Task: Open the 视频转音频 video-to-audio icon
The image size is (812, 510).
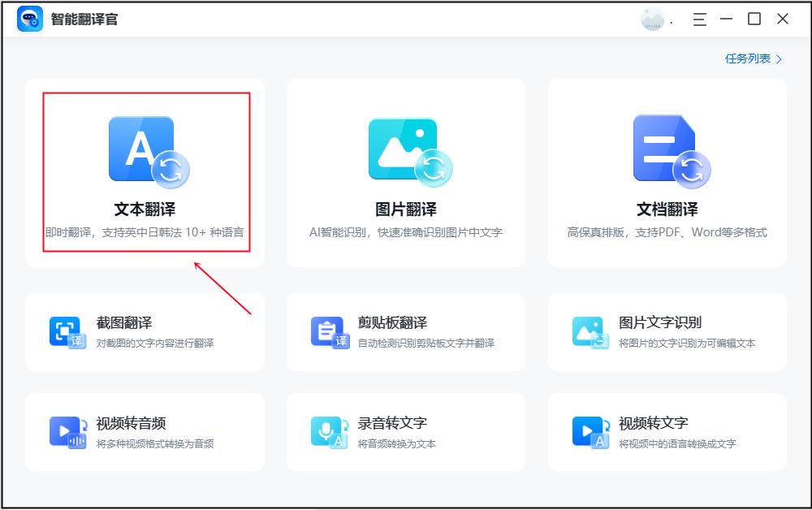Action: tap(68, 430)
